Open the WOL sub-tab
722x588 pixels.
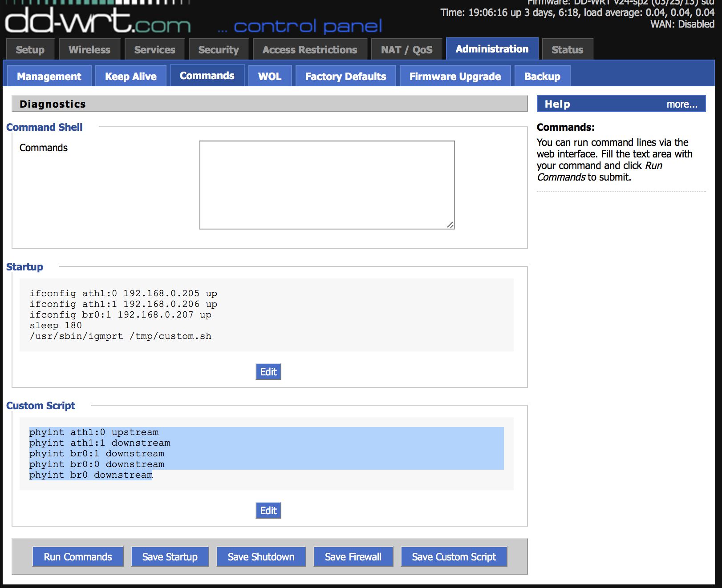coord(269,76)
